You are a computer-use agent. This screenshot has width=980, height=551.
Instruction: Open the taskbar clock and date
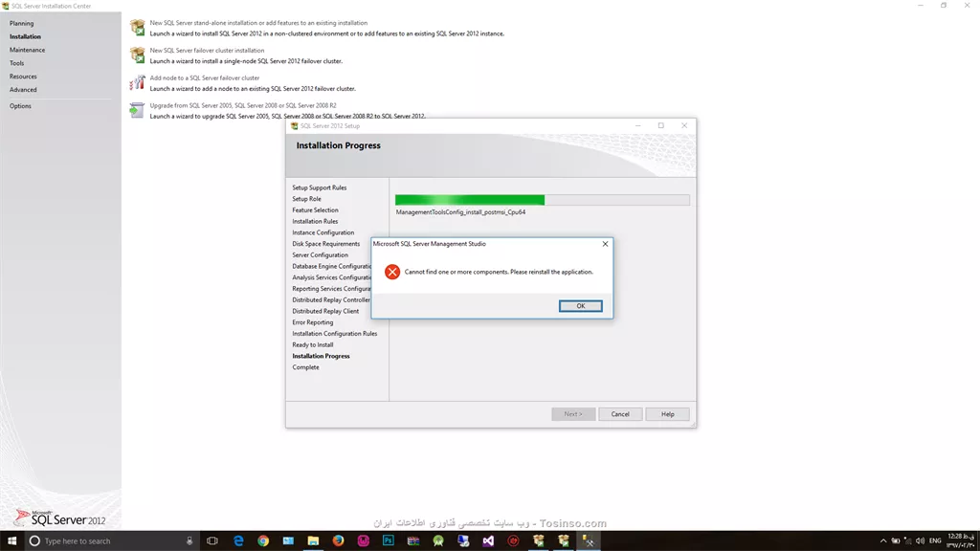pyautogui.click(x=961, y=541)
